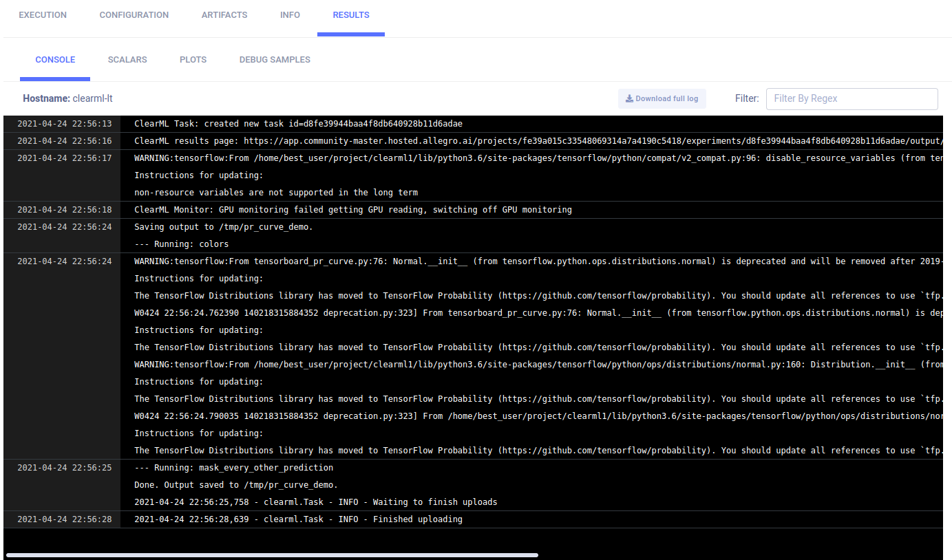Viewport: 952px width, 560px height.
Task: Open the ARTIFACTS tab
Action: pyautogui.click(x=224, y=15)
